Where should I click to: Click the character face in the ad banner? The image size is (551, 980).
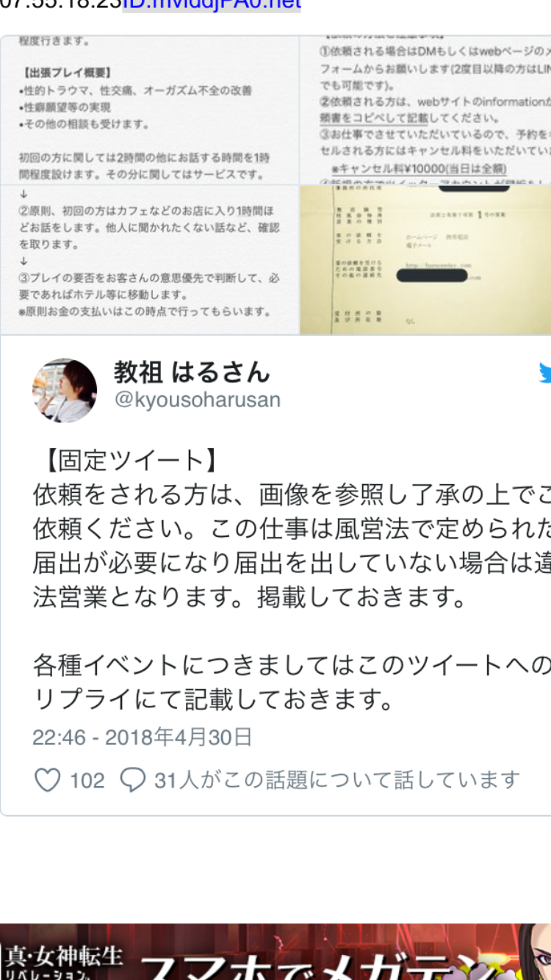tap(533, 951)
